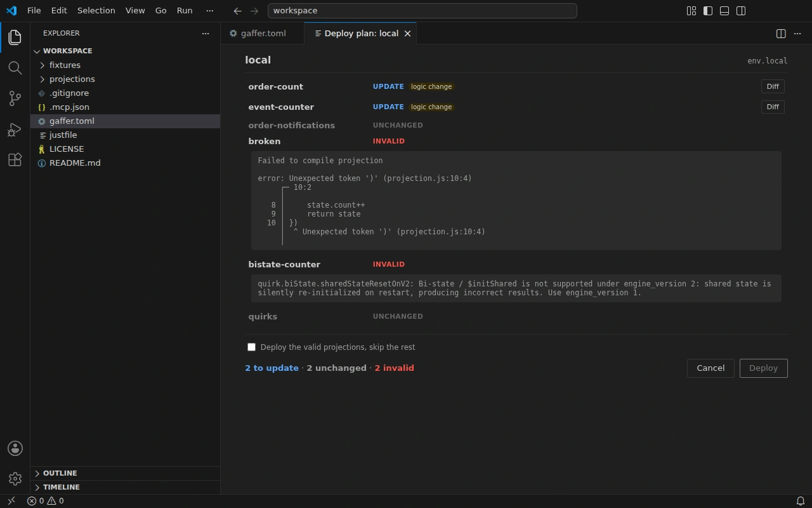Viewport: 812px width, 508px height.
Task: Open the LICENSE file
Action: pyautogui.click(x=125, y=149)
